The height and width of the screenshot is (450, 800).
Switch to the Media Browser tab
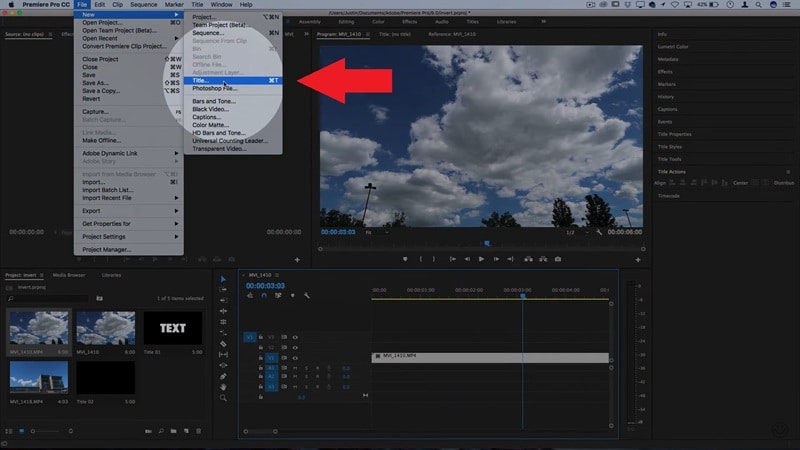point(69,274)
